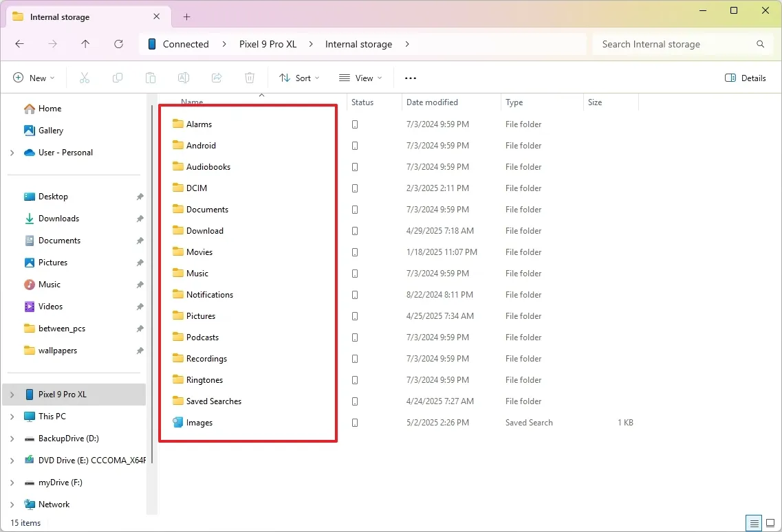This screenshot has width=782, height=532.
Task: Toggle the Details pane
Action: coord(746,78)
